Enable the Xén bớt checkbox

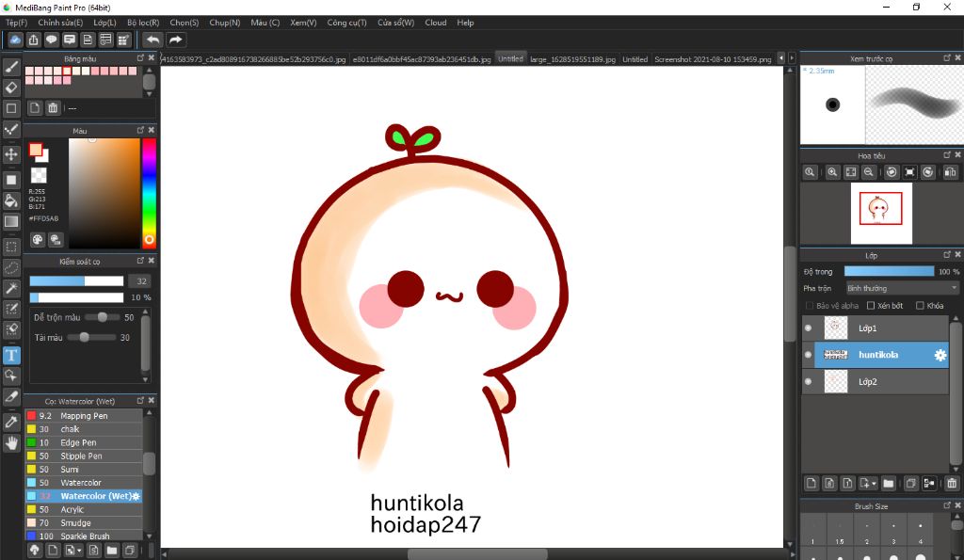pyautogui.click(x=871, y=306)
